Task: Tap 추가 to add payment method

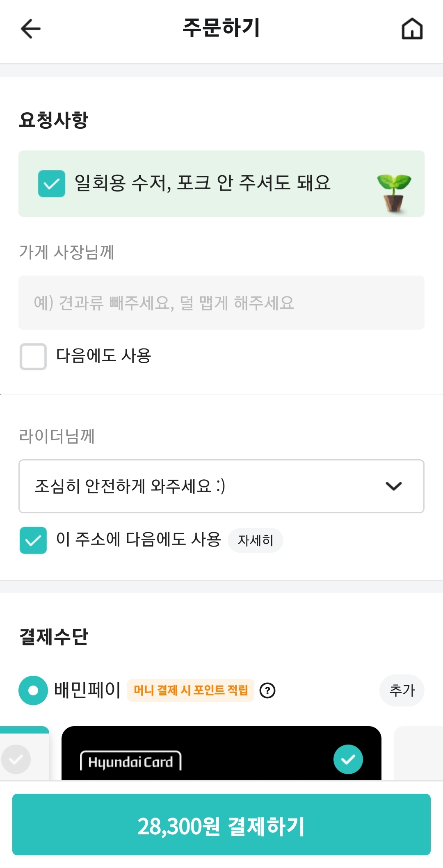Action: coord(402,690)
